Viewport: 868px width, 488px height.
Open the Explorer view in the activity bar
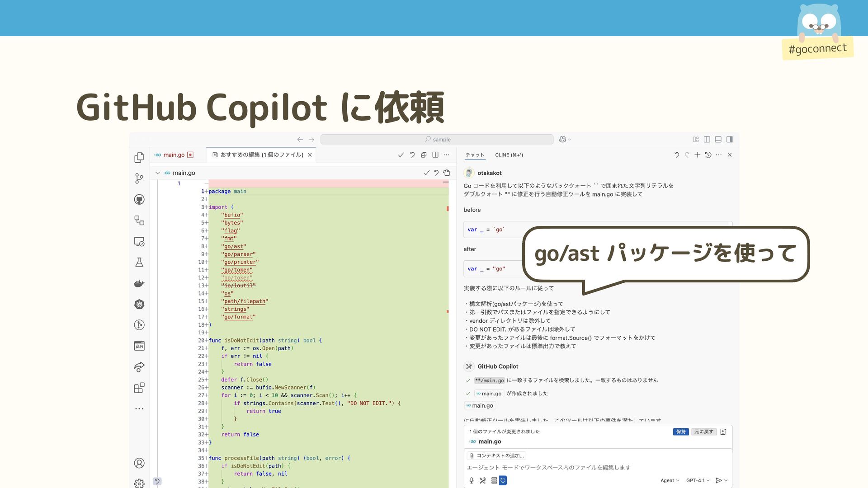139,157
